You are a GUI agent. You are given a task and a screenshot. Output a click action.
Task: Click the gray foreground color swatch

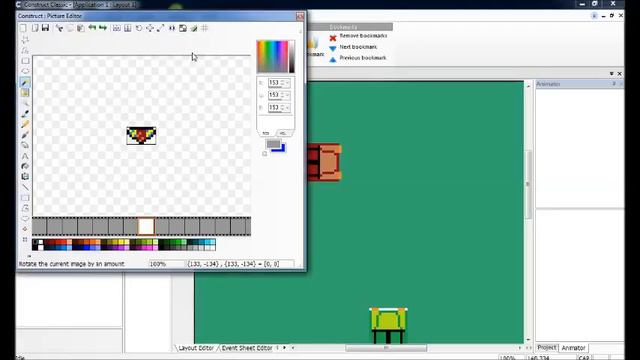point(273,144)
